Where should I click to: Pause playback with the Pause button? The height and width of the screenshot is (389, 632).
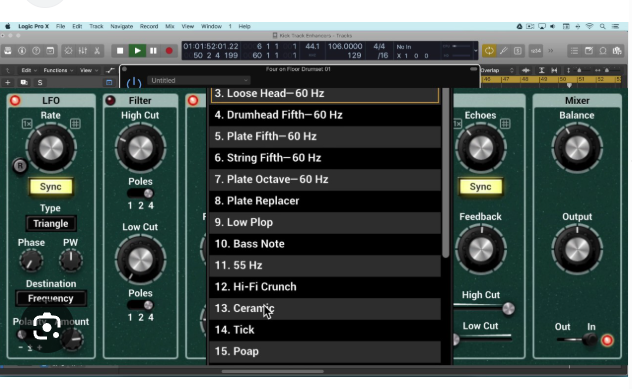[x=153, y=51]
